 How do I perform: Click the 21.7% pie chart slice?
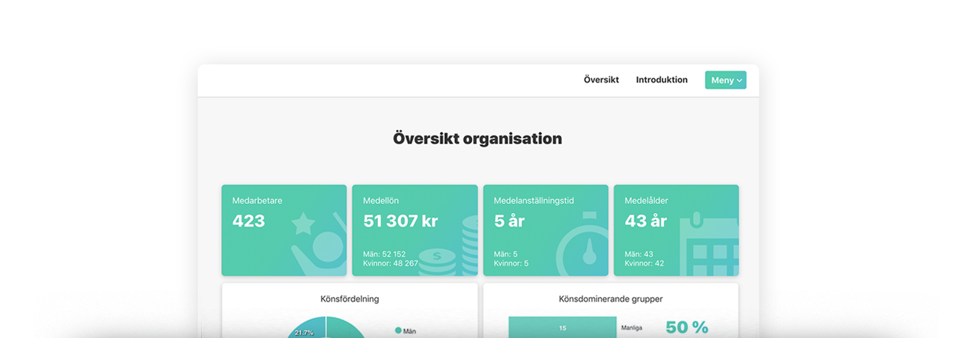click(x=307, y=329)
